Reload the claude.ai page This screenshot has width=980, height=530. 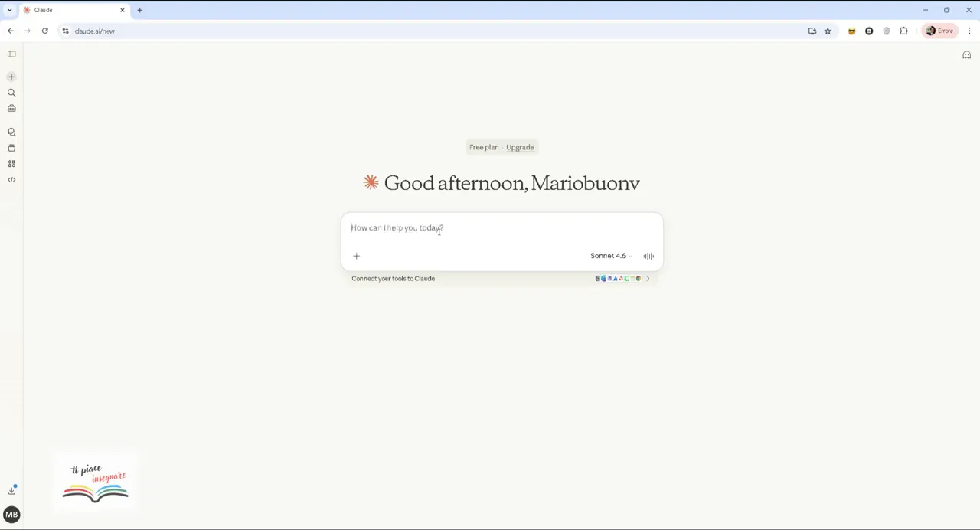point(45,31)
